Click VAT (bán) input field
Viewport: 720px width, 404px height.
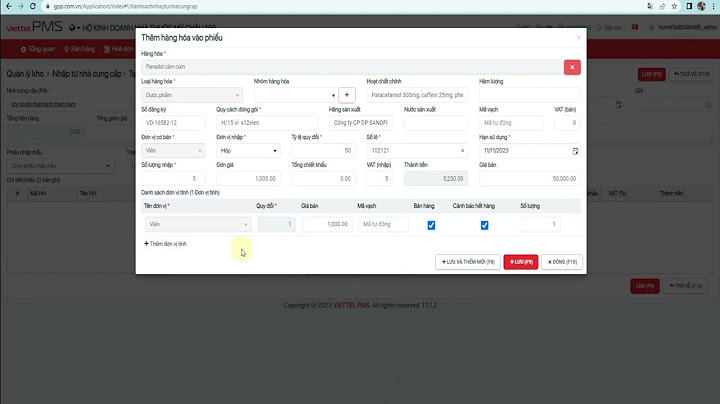tap(567, 123)
